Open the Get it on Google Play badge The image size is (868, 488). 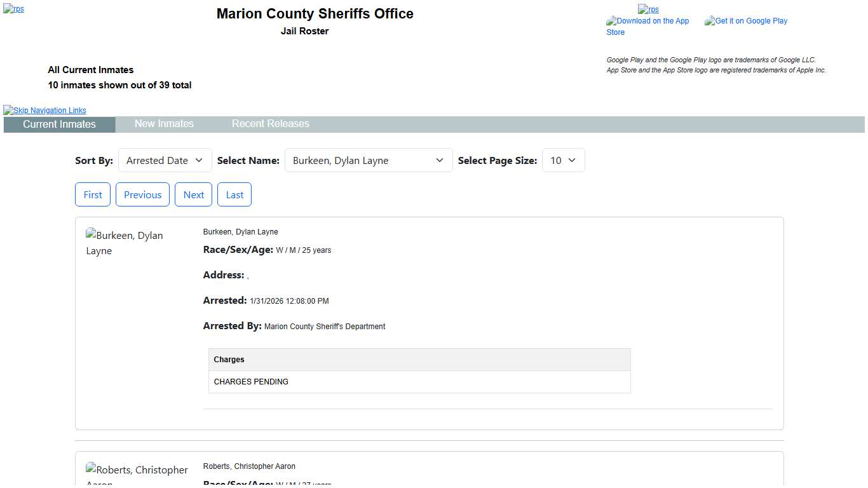point(746,21)
